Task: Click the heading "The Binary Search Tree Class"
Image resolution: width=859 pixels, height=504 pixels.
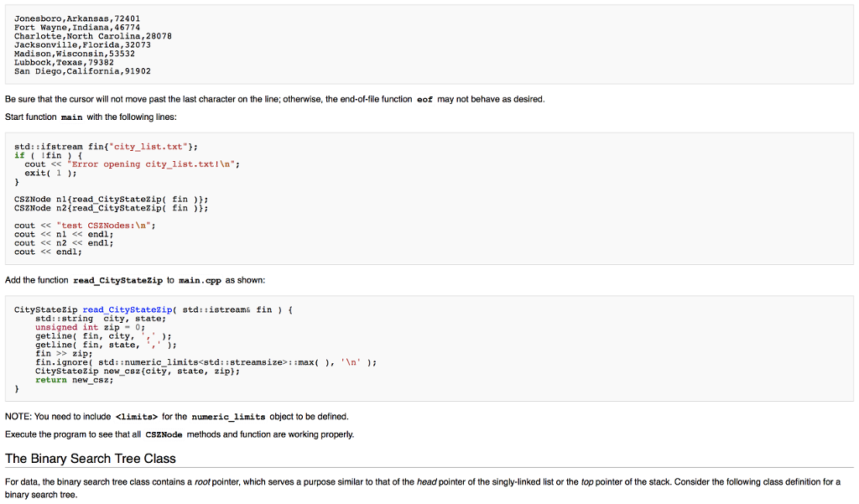Action: pyautogui.click(x=91, y=459)
